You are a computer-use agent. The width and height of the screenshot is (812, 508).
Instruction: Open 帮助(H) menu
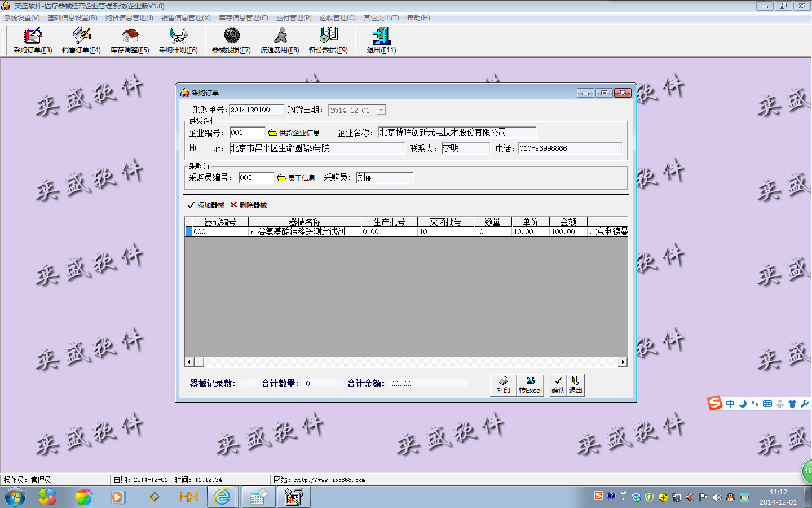[x=418, y=18]
